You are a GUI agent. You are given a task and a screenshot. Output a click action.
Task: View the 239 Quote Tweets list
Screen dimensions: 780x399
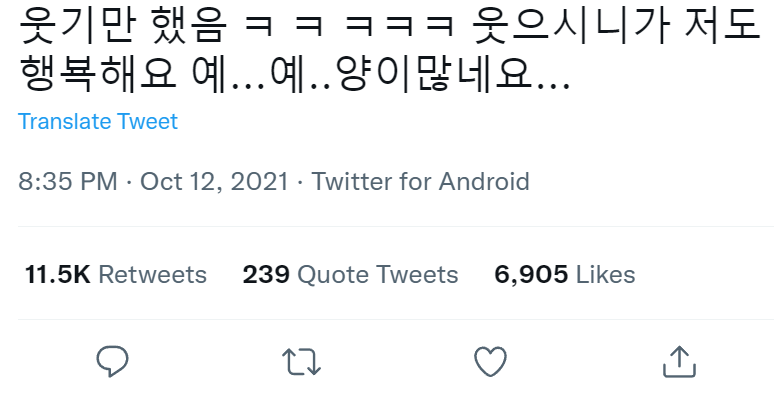pos(350,275)
